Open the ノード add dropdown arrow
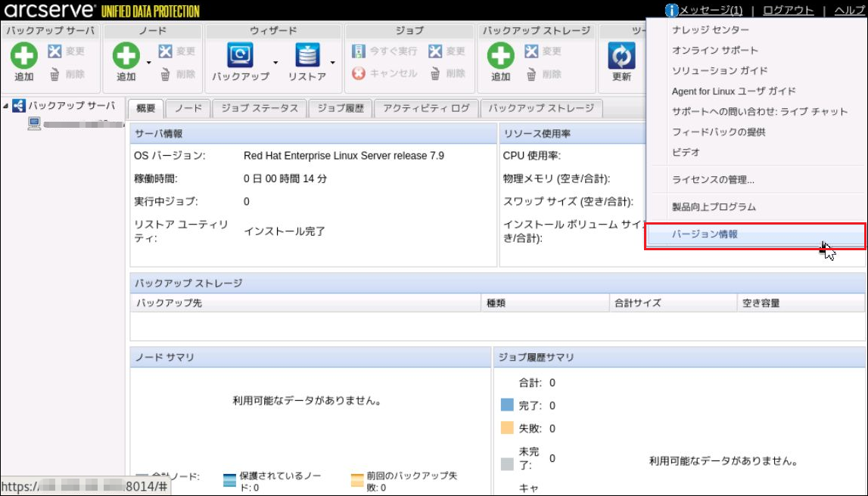Image resolution: width=868 pixels, height=496 pixels. point(149,63)
